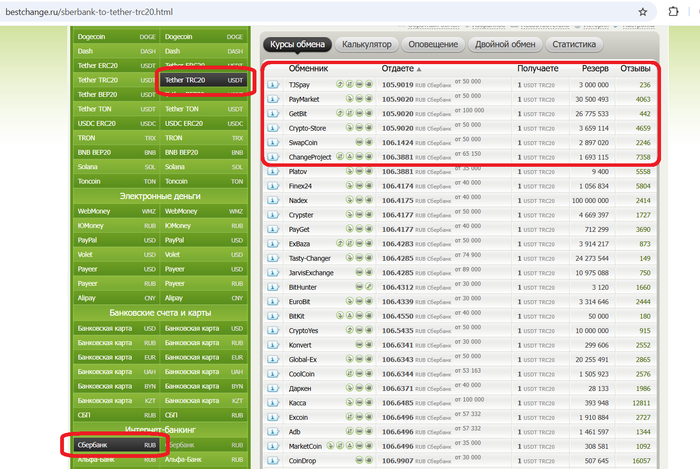Viewport: 700px width, 469px height.
Task: Choose PayPal USD in the receive column
Action: click(x=204, y=241)
